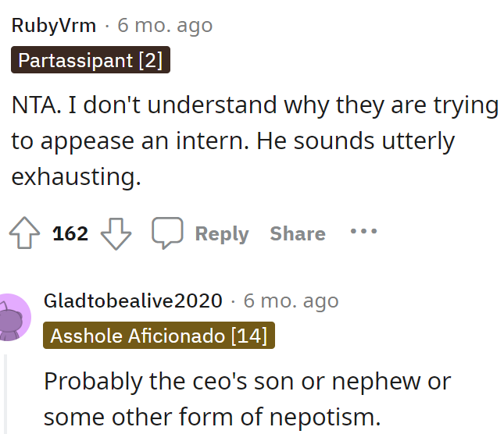
Task: Click the "Asshole Aficionado [14]" flair badge
Action: point(159,336)
